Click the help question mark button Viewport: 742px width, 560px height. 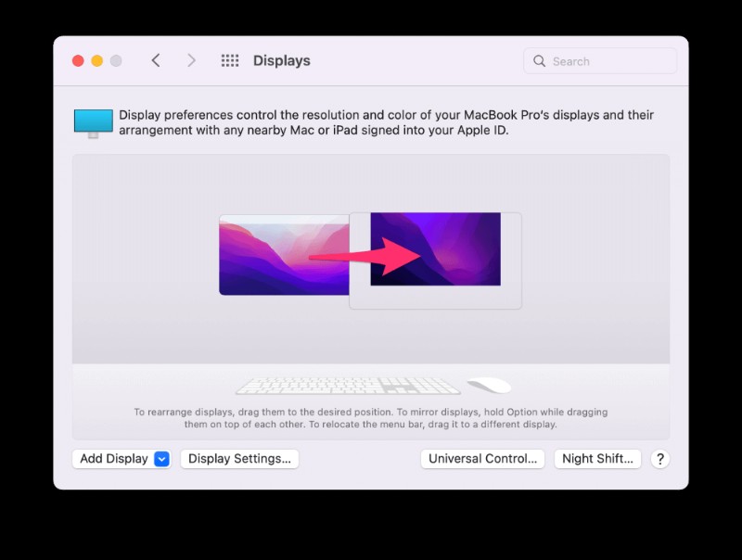pyautogui.click(x=659, y=458)
